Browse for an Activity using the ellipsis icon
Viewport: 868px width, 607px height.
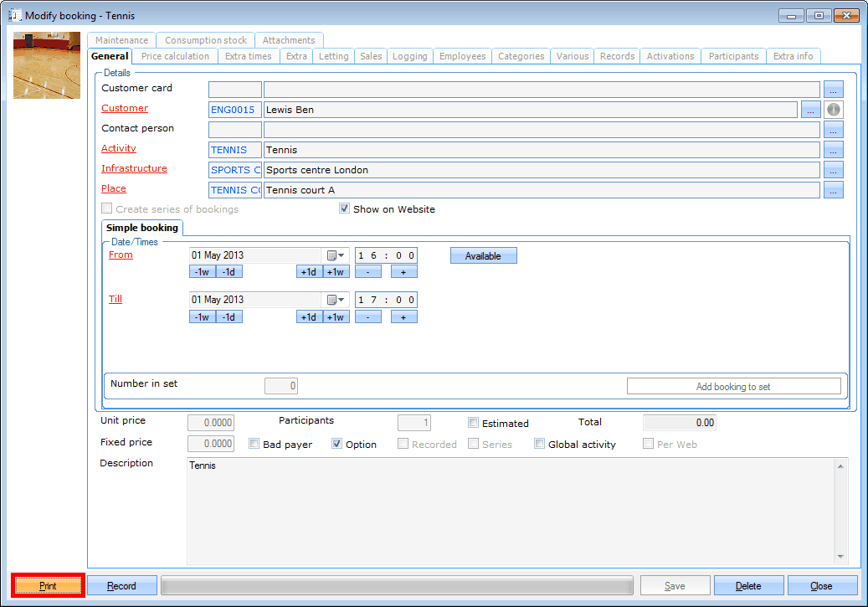click(834, 149)
